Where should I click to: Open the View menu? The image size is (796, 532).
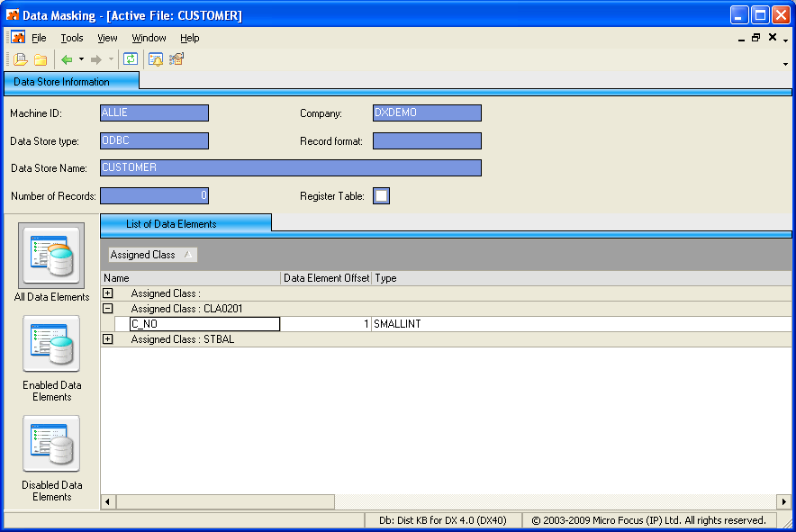coord(107,38)
